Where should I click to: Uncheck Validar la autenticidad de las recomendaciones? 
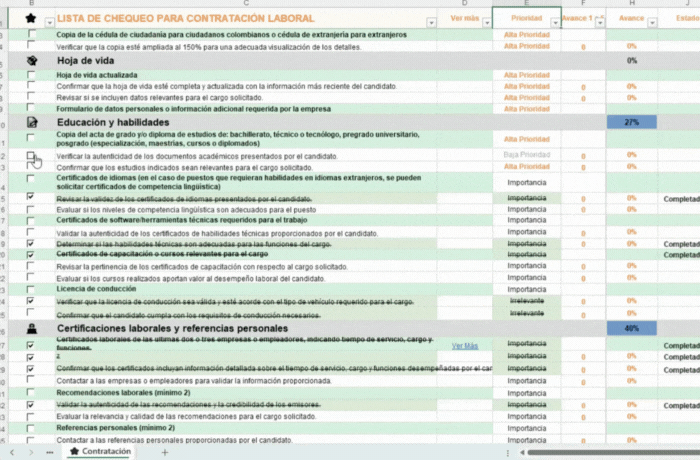click(x=30, y=405)
